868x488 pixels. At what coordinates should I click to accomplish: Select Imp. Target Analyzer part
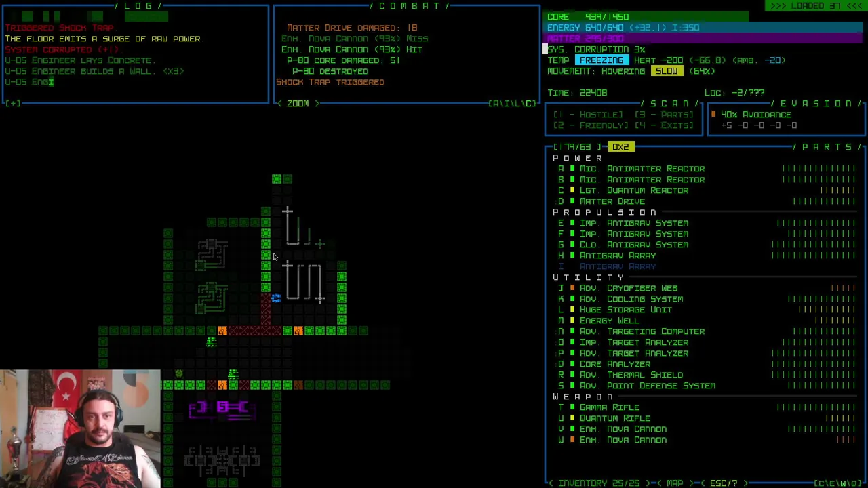(633, 342)
